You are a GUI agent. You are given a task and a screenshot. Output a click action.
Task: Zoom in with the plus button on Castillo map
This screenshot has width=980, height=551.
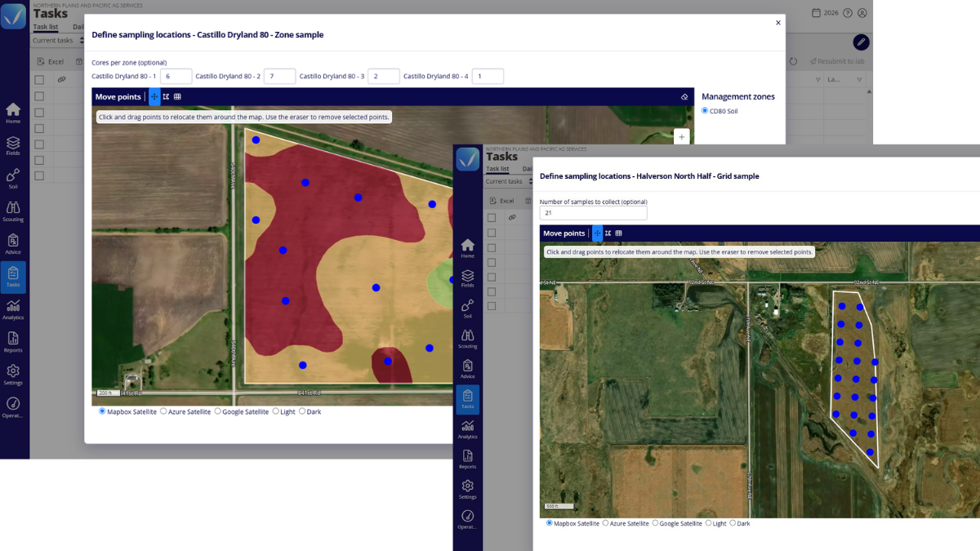click(681, 137)
